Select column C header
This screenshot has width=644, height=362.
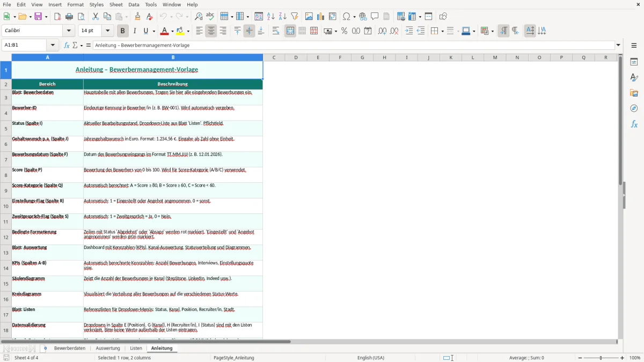[x=274, y=57]
